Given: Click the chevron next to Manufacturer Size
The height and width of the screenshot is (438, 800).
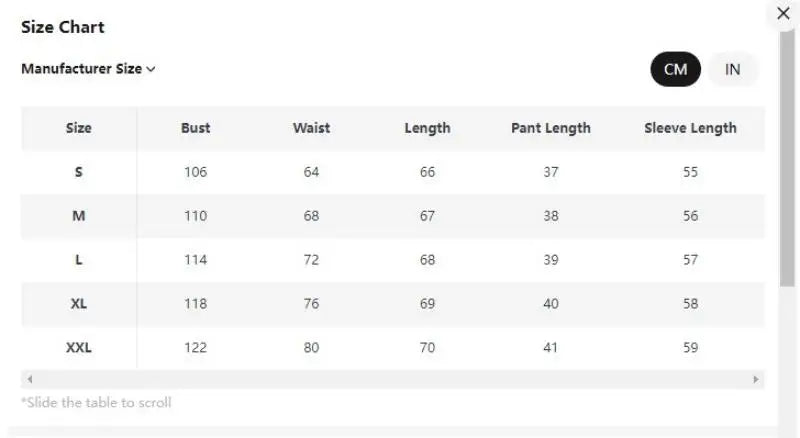Looking at the screenshot, I should click(151, 70).
